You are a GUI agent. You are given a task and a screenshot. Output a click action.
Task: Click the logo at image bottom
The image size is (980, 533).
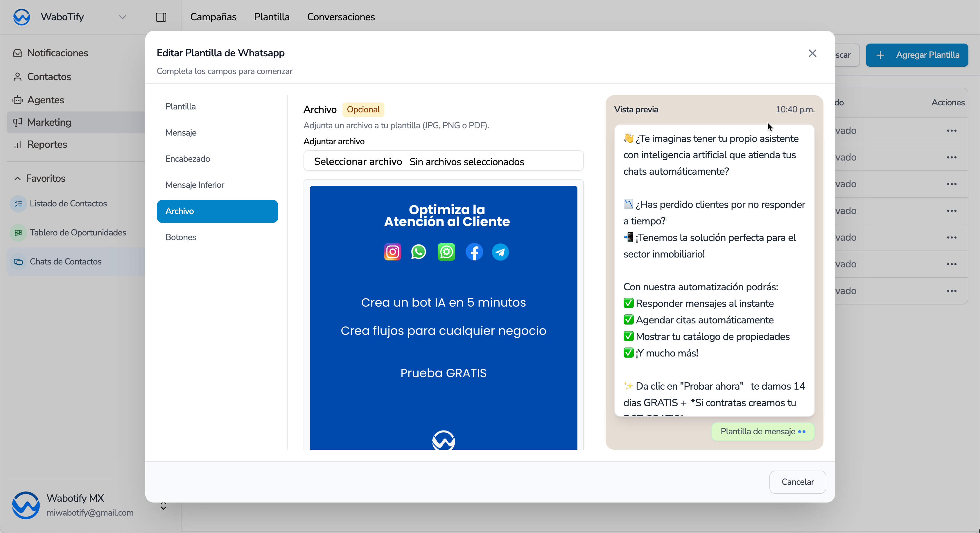click(x=443, y=440)
